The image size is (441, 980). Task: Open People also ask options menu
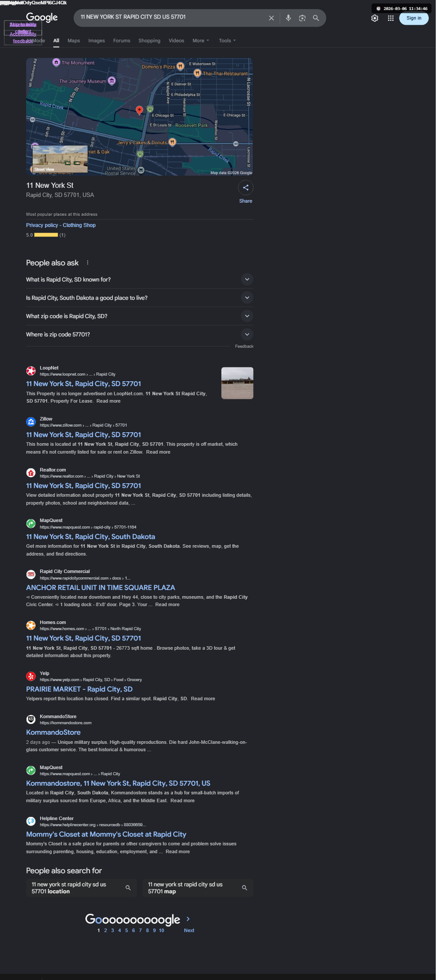point(88,263)
